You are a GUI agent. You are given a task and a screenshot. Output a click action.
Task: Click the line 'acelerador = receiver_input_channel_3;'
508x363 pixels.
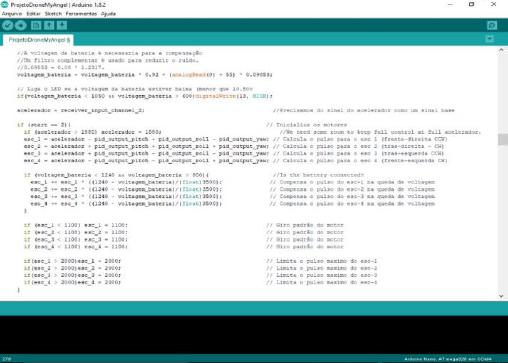pyautogui.click(x=81, y=110)
